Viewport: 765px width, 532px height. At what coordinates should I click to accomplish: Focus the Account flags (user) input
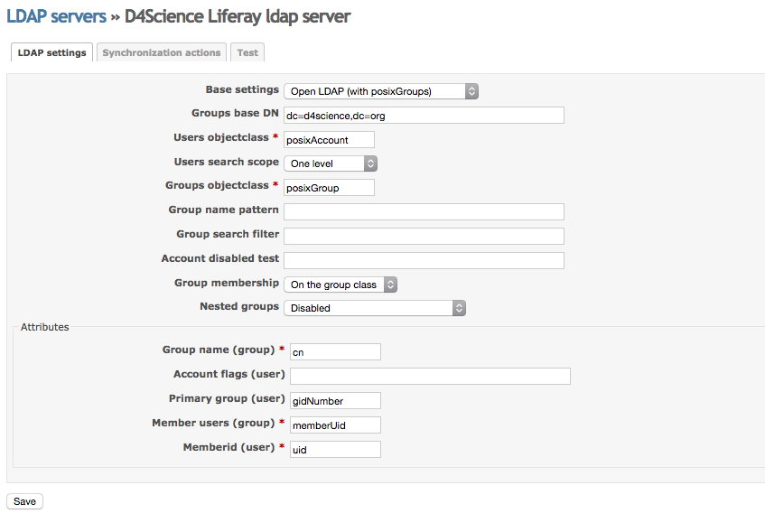430,376
